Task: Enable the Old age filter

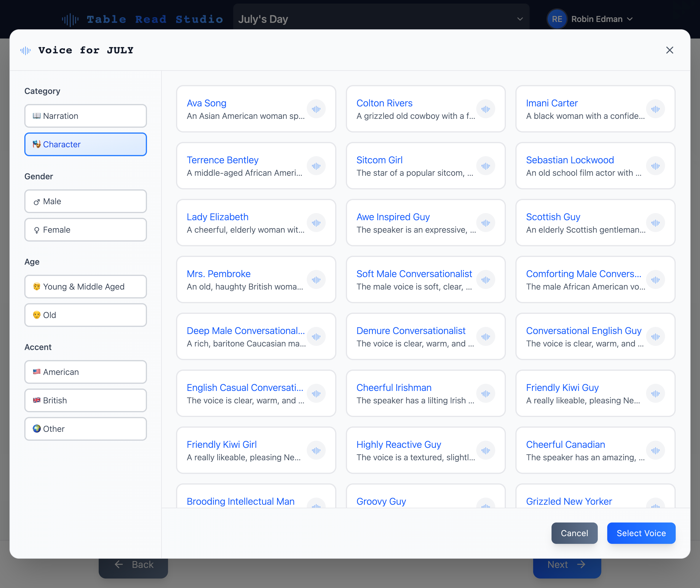Action: [85, 315]
